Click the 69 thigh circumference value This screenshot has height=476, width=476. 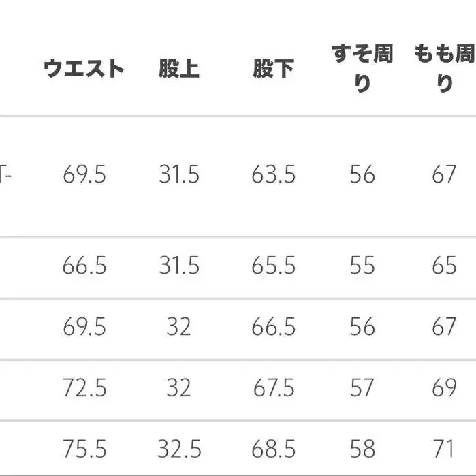pyautogui.click(x=443, y=388)
